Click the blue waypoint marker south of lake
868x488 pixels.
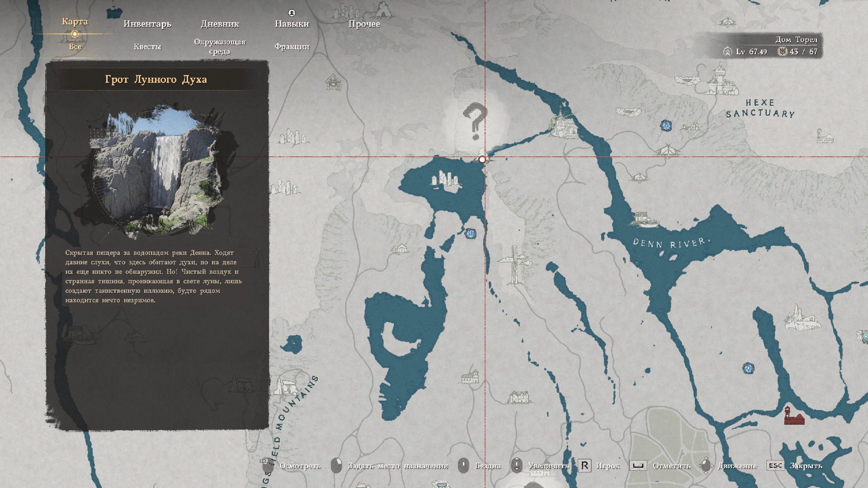471,234
